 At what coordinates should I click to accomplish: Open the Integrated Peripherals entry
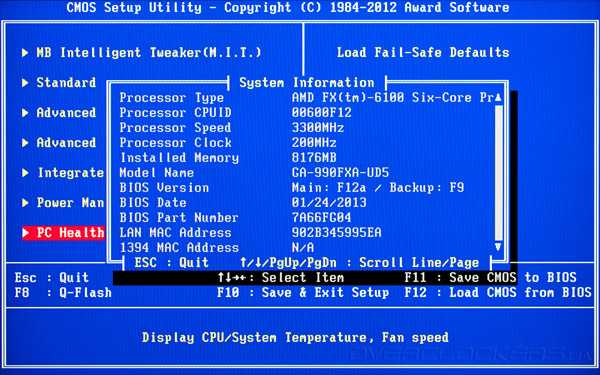pos(70,173)
